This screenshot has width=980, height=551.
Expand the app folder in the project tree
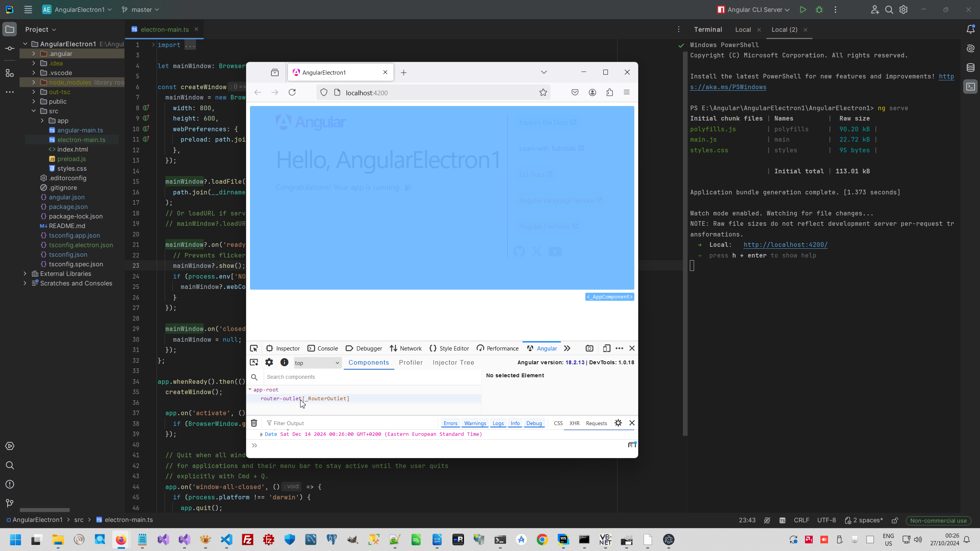coord(42,121)
